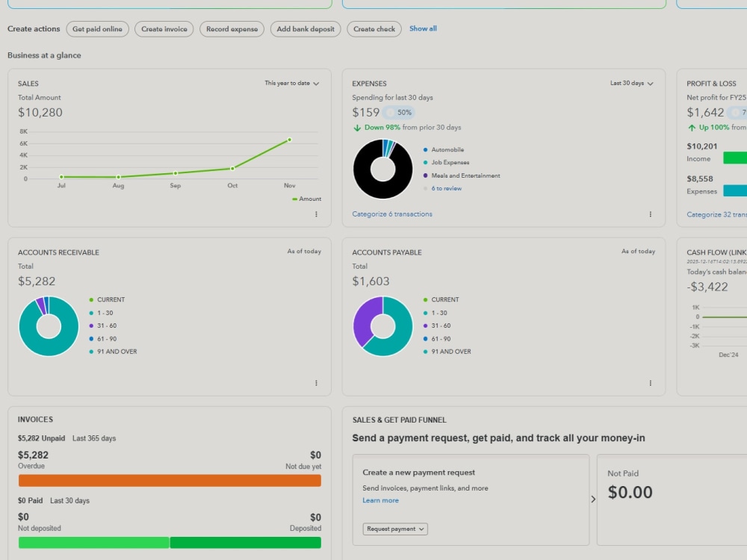This screenshot has width=747, height=560.
Task: Open Accounts Payable card three-dot menu
Action: pyautogui.click(x=651, y=383)
